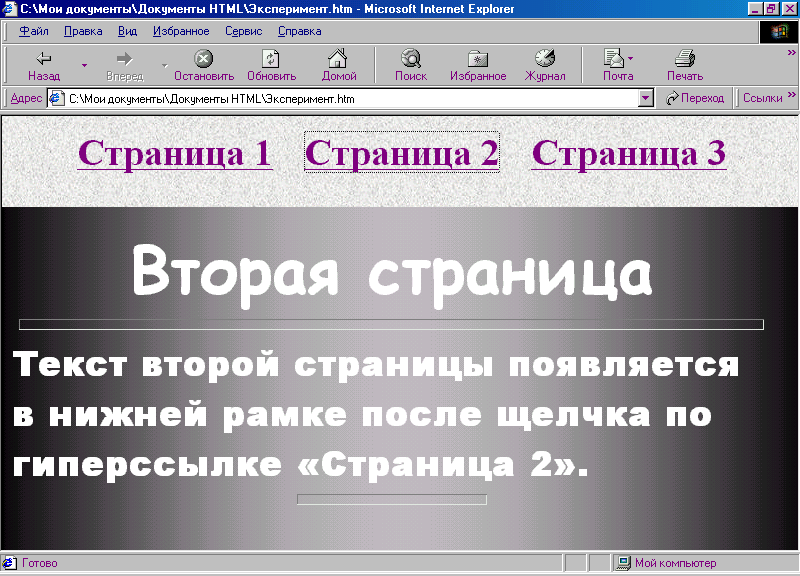800x576 pixels.
Task: Expand hidden toolbar buttons chevron
Action: [791, 53]
